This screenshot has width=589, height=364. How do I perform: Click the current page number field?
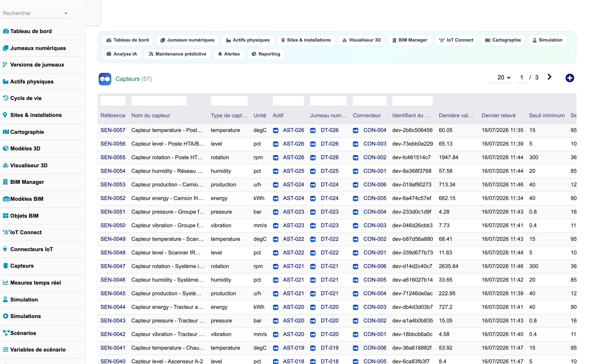(522, 78)
